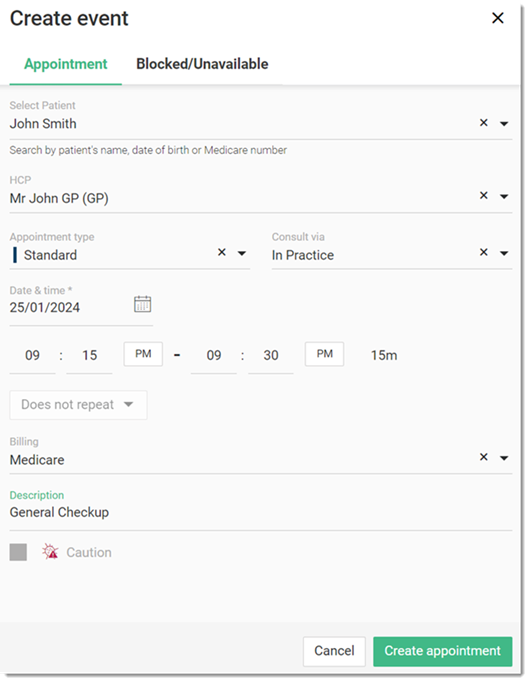Close the Create event dialog
This screenshot has height=682, width=529.
point(498,18)
